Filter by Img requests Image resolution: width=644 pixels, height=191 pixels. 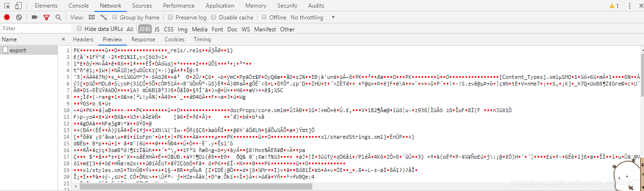[x=183, y=29]
